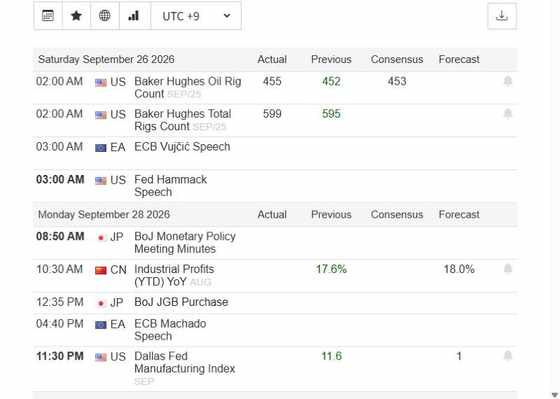Open the countries globe filter icon
This screenshot has width=560, height=399.
click(105, 16)
